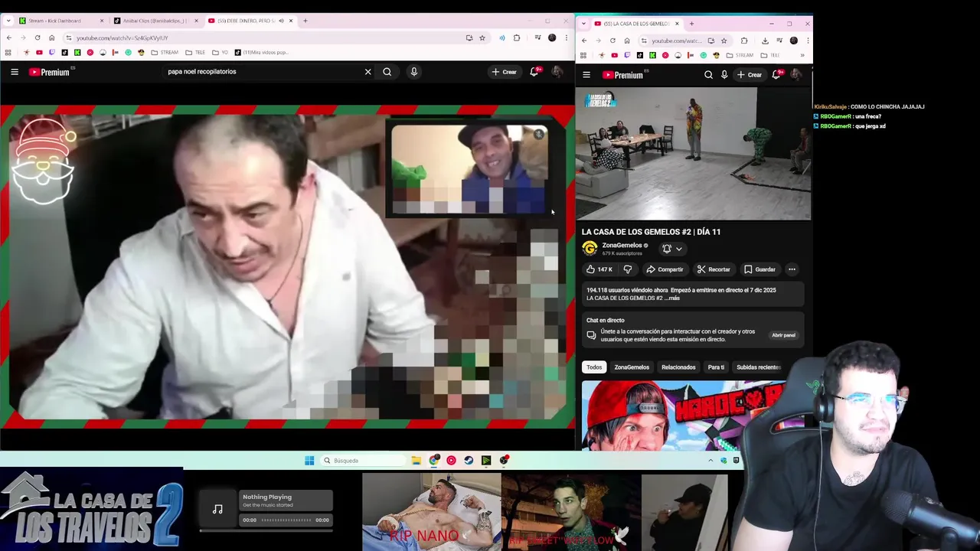Click search icon in right YouTube window

pos(708,75)
